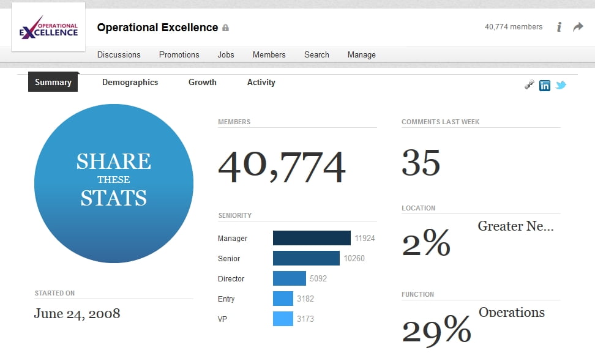
Task: Click the padlock icon beside group name
Action: pos(225,28)
